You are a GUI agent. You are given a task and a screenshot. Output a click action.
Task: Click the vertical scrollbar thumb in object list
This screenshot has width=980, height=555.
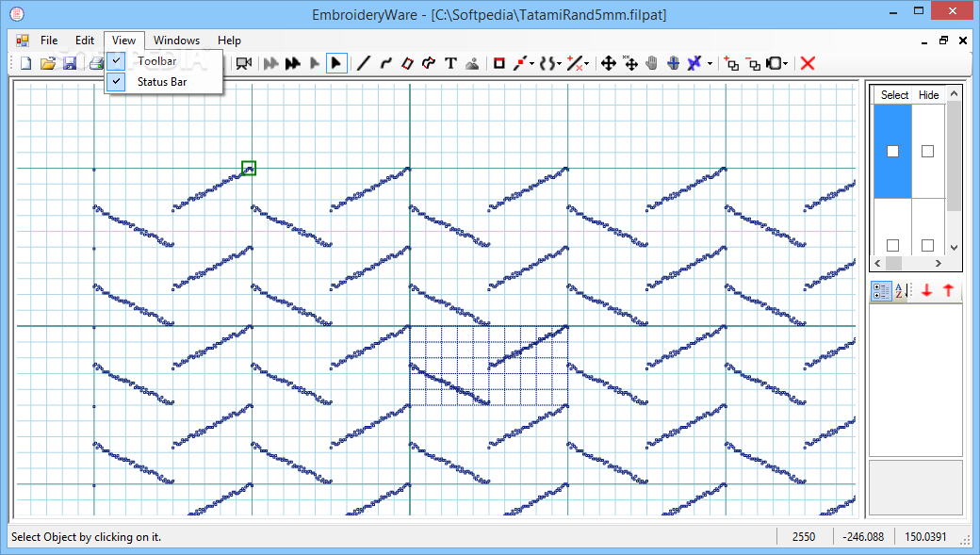click(954, 156)
